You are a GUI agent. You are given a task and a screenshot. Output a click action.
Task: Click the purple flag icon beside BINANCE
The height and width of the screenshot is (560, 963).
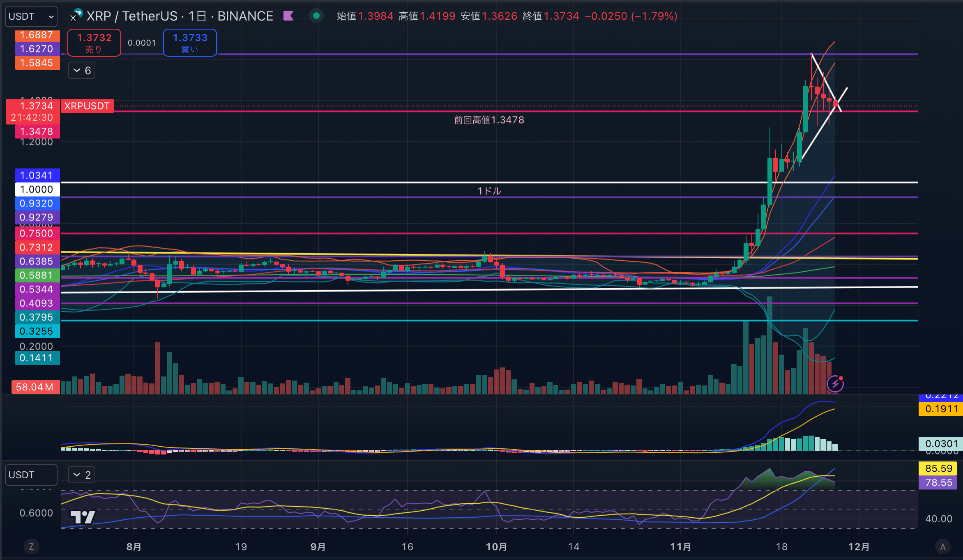click(x=288, y=16)
